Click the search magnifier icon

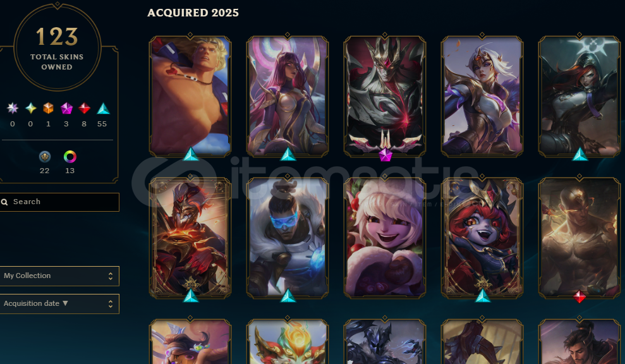(x=5, y=202)
